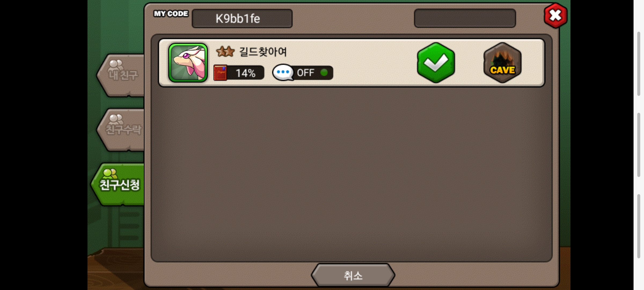
Task: Click the top scrollbar segment at right edge
Action: (x=639, y=64)
